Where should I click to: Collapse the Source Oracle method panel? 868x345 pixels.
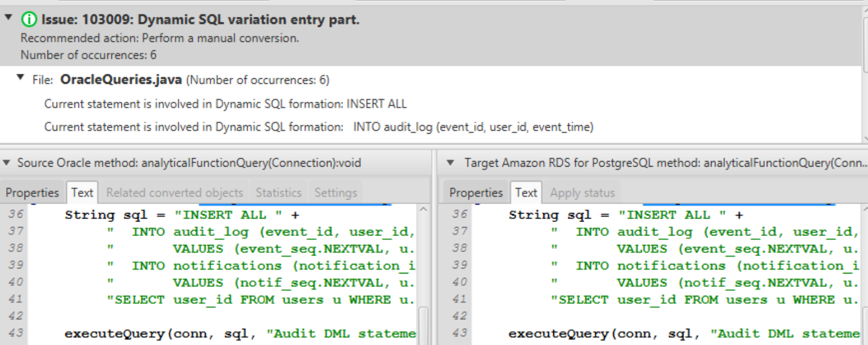[x=6, y=163]
